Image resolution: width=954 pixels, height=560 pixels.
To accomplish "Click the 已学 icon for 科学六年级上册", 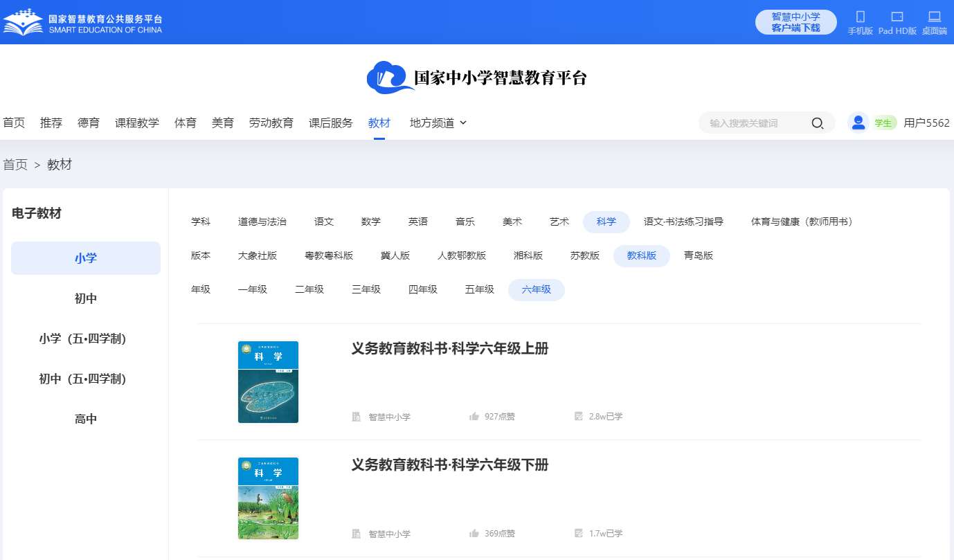I will (x=579, y=417).
